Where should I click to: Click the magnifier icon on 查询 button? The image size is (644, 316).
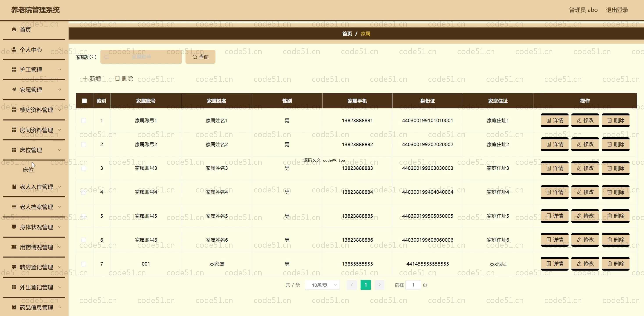point(195,57)
